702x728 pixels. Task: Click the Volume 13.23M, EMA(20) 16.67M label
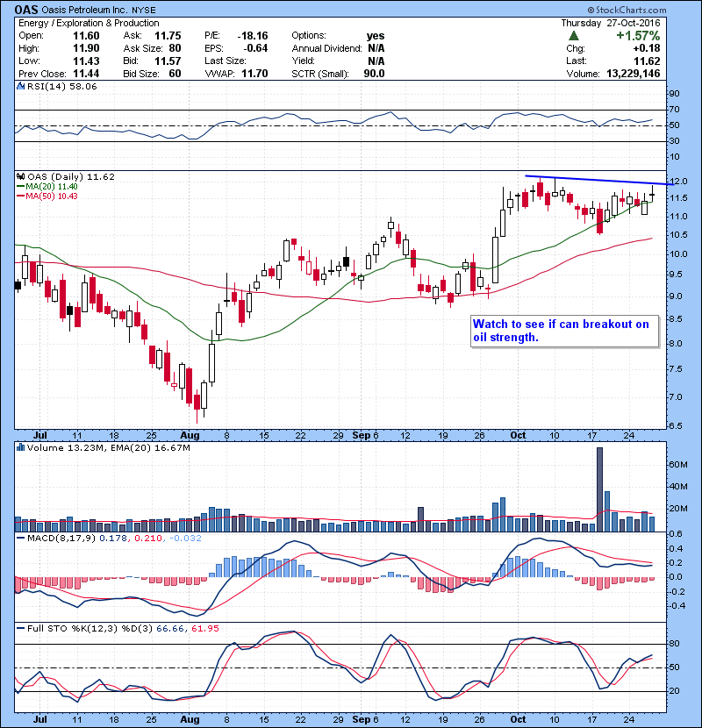click(108, 448)
